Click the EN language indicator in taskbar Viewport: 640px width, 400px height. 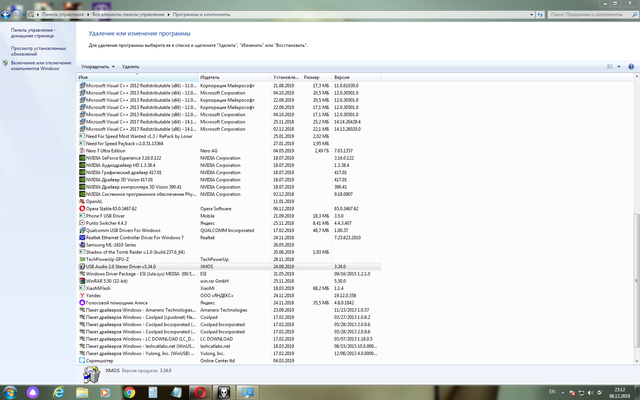(x=553, y=392)
